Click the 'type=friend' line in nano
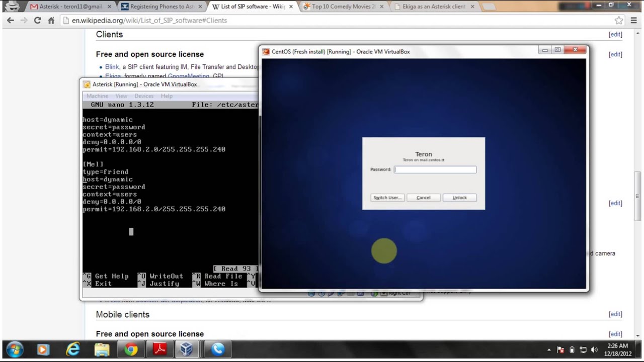 [106, 172]
